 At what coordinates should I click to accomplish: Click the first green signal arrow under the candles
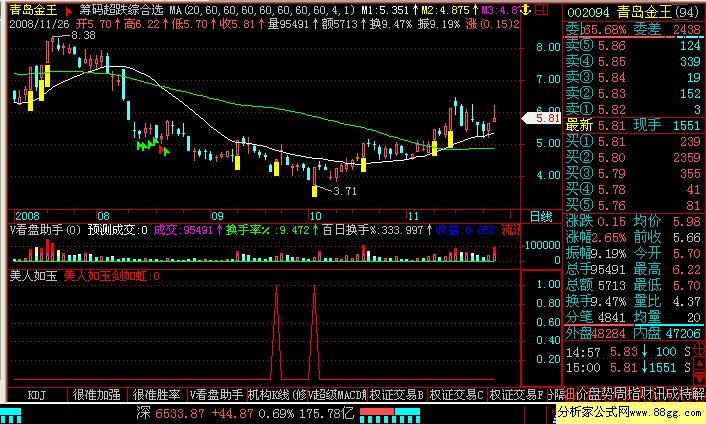pyautogui.click(x=140, y=145)
